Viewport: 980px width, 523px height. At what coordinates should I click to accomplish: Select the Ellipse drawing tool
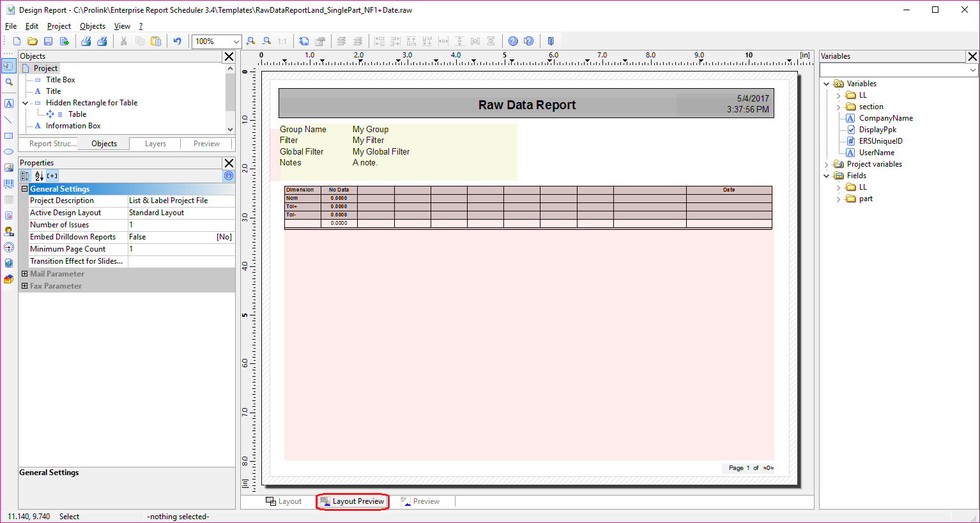click(x=9, y=151)
